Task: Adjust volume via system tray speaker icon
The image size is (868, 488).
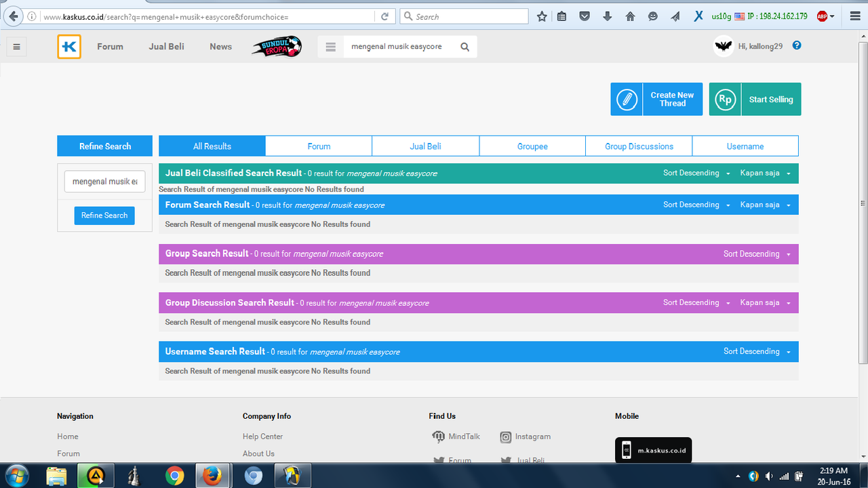Action: click(769, 476)
